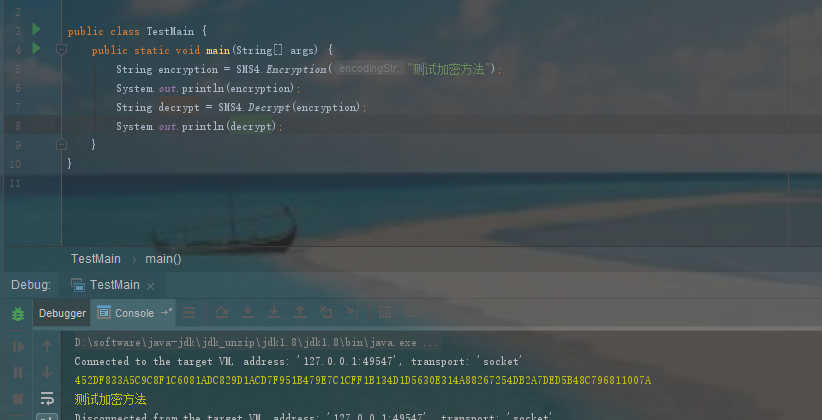Image resolution: width=822 pixels, height=420 pixels.
Task: Move up the stack trace arrow
Action: click(x=47, y=346)
